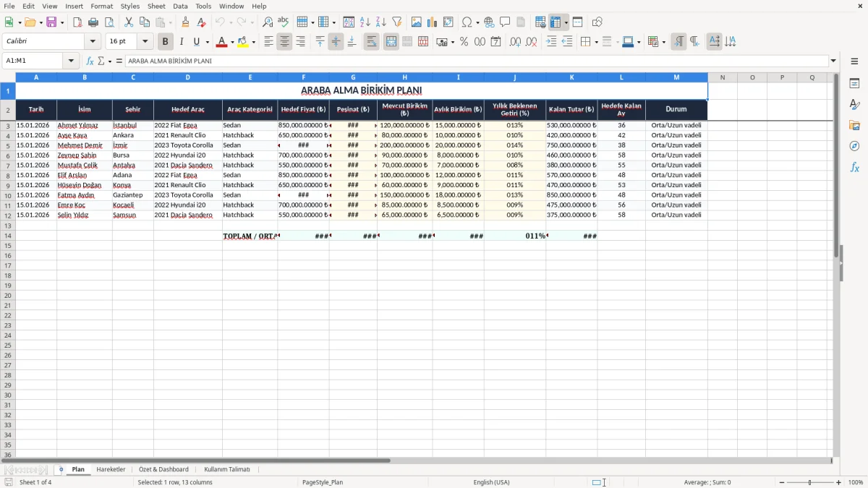Format as percent
Screen dimensions: 868x488
click(x=464, y=42)
